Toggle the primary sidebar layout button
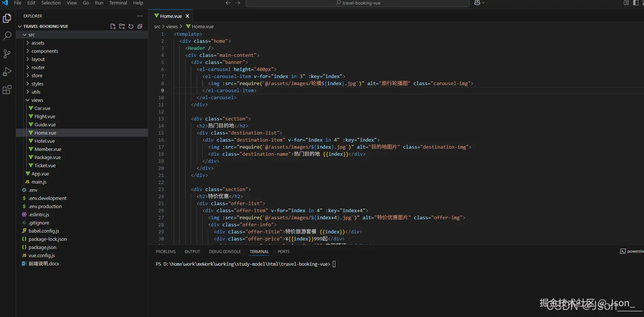The height and width of the screenshot is (317, 644). 635,3
